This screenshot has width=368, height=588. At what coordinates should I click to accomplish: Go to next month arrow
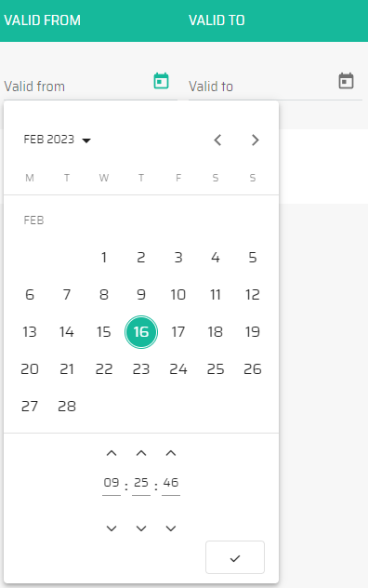coord(255,140)
